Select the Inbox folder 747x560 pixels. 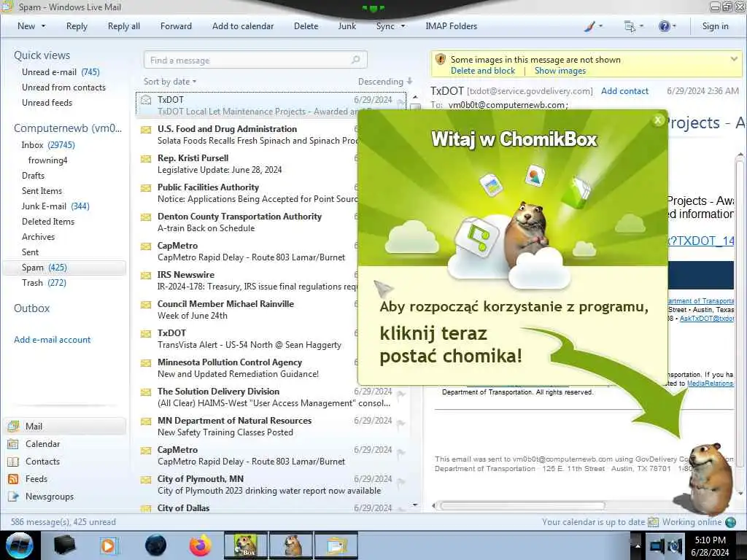(x=48, y=145)
